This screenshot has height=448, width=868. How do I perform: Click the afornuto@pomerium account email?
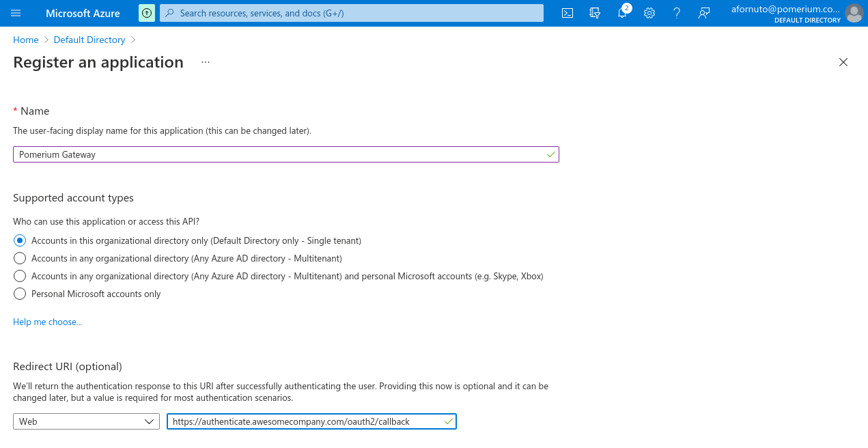coord(785,9)
